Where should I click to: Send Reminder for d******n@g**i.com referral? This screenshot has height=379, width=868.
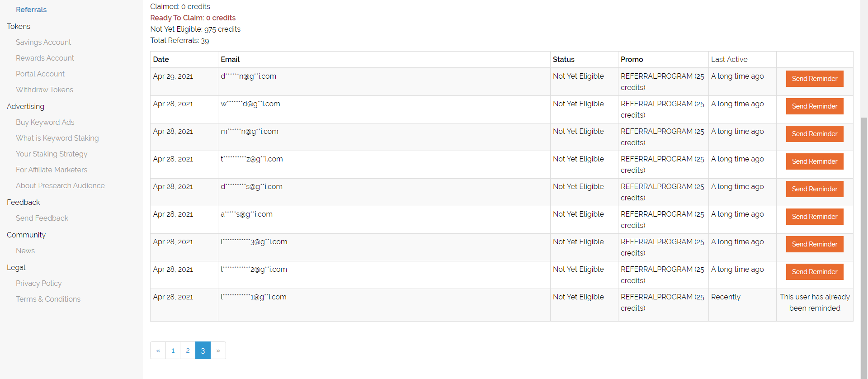pyautogui.click(x=814, y=79)
